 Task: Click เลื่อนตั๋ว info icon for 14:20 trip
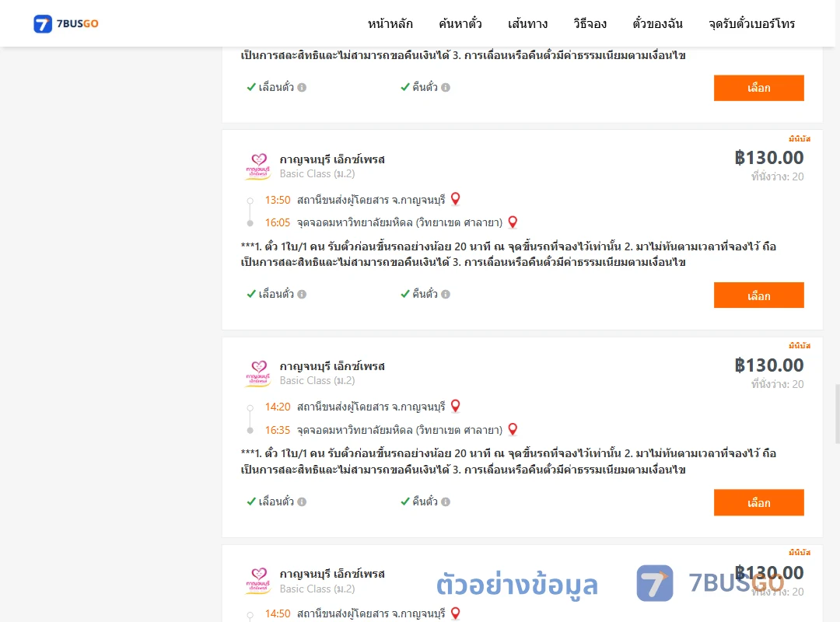tap(302, 501)
